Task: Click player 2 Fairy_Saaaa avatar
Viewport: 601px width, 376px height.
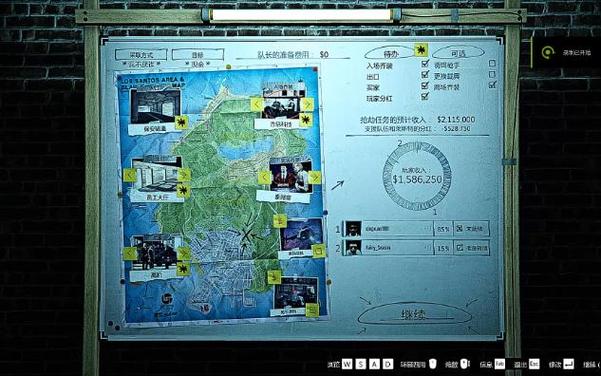Action: (x=353, y=248)
